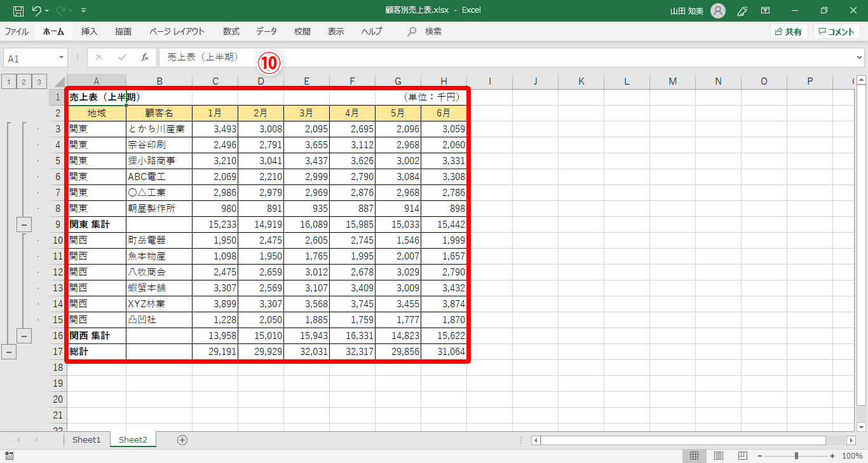
Task: Select the 顧客名 header cell
Action: (x=159, y=113)
